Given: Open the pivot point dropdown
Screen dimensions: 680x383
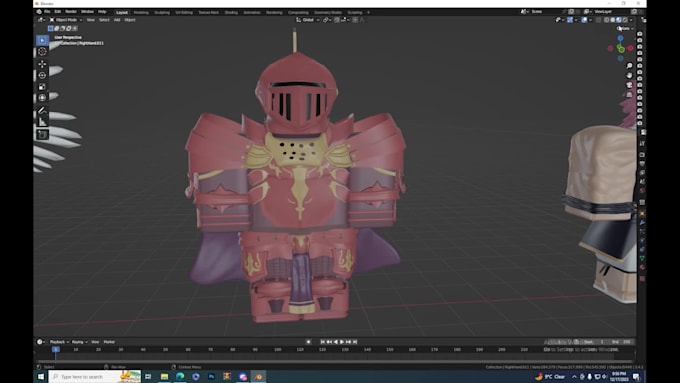Looking at the screenshot, I should 326,20.
